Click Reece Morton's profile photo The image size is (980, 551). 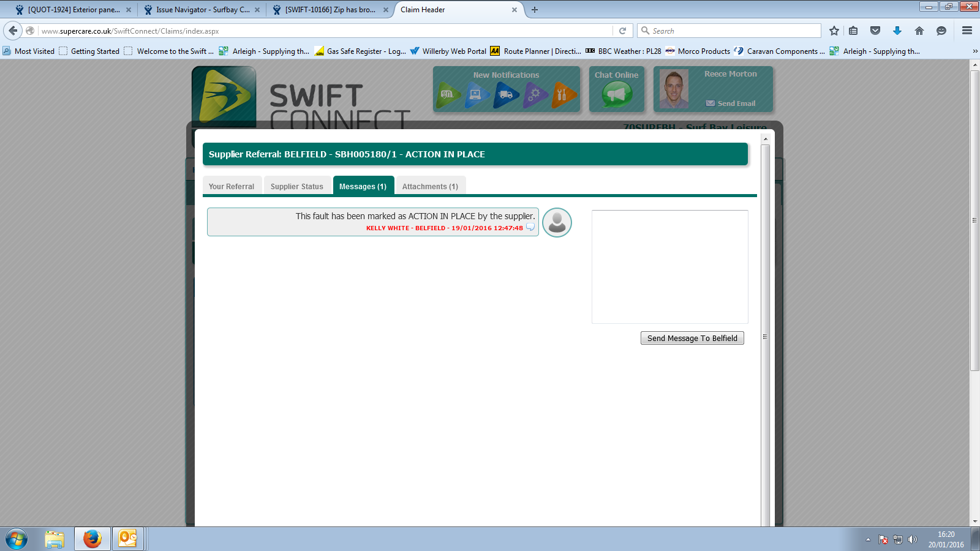coord(674,89)
